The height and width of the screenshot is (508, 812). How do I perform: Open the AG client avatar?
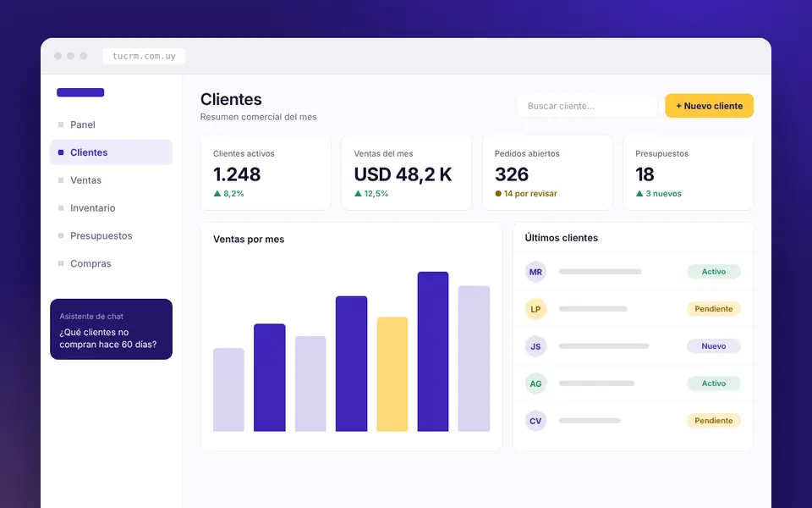(535, 384)
